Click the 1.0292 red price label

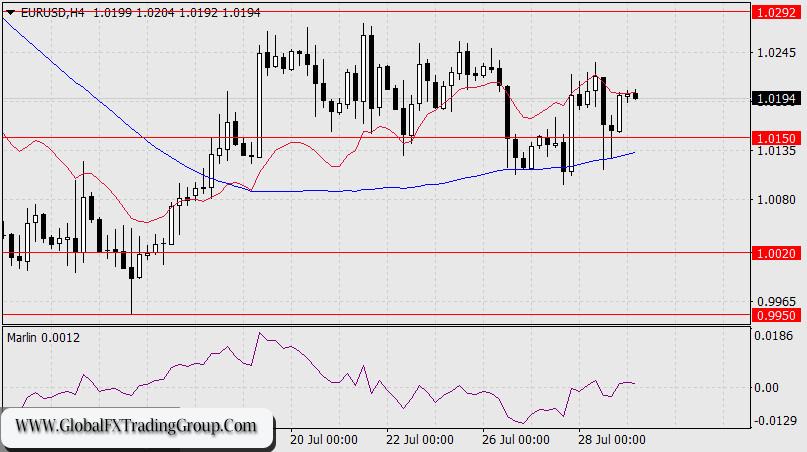click(x=776, y=12)
